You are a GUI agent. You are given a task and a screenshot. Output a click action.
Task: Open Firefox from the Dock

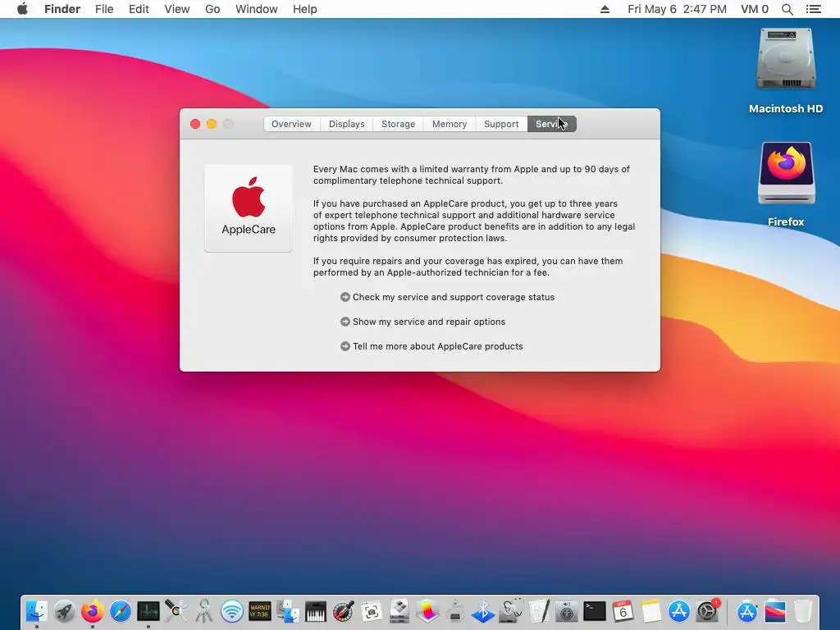tap(93, 611)
